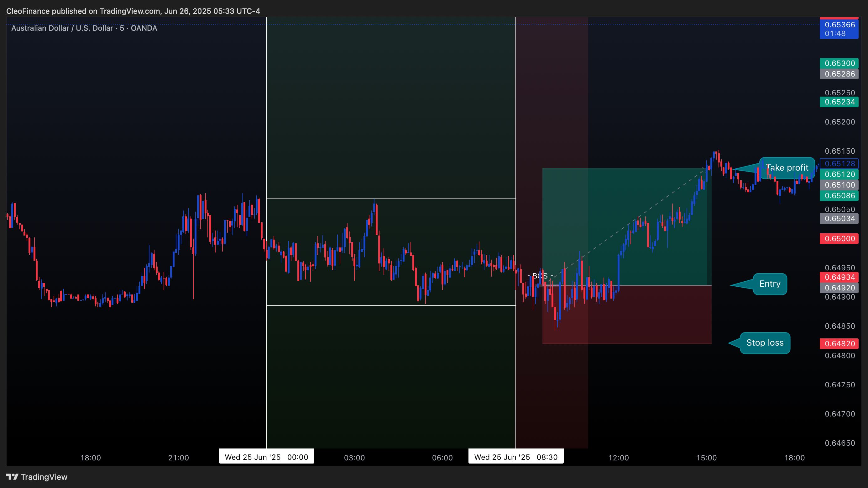Click the 0.64700 price axis label
The width and height of the screenshot is (868, 488).
tap(840, 414)
